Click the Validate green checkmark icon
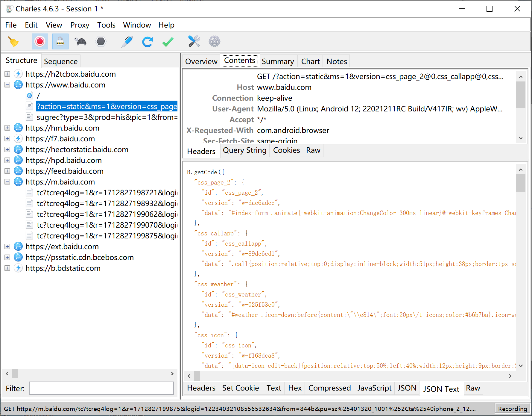The image size is (532, 416). pyautogui.click(x=168, y=42)
